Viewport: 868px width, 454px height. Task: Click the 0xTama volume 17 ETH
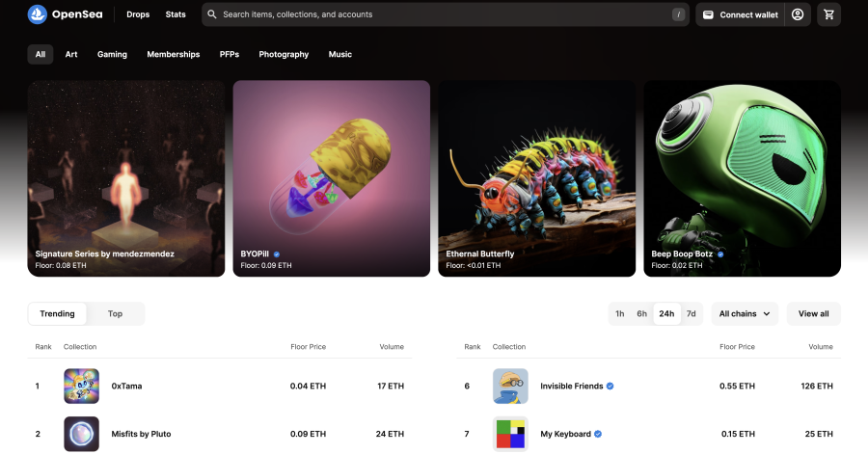click(391, 386)
